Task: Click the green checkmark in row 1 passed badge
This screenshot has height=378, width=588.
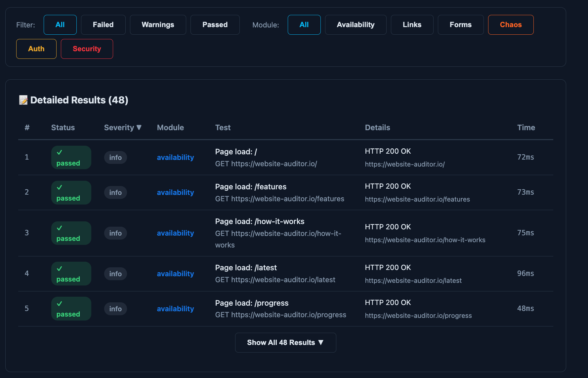Action: (x=60, y=152)
